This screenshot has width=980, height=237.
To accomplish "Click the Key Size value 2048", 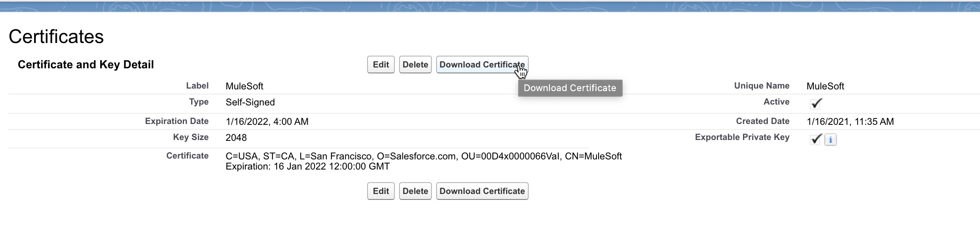I will 236,137.
